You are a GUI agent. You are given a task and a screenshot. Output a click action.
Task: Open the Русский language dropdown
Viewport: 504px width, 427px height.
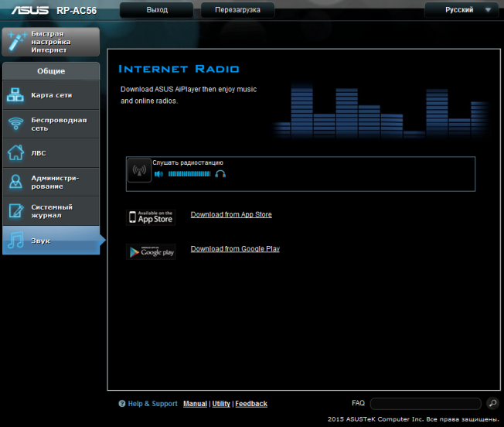pos(462,10)
